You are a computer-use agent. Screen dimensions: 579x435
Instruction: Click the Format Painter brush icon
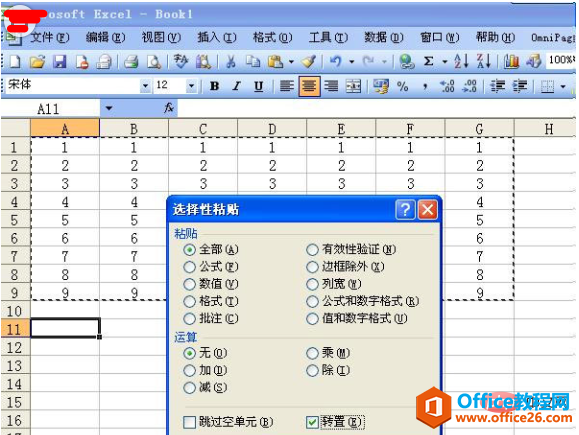tap(309, 62)
